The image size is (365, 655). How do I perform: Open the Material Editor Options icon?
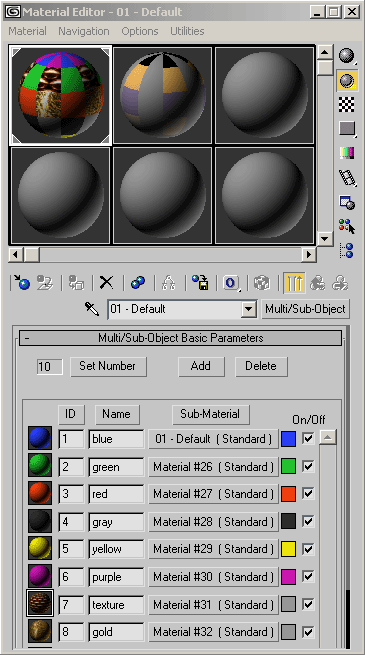[x=347, y=202]
